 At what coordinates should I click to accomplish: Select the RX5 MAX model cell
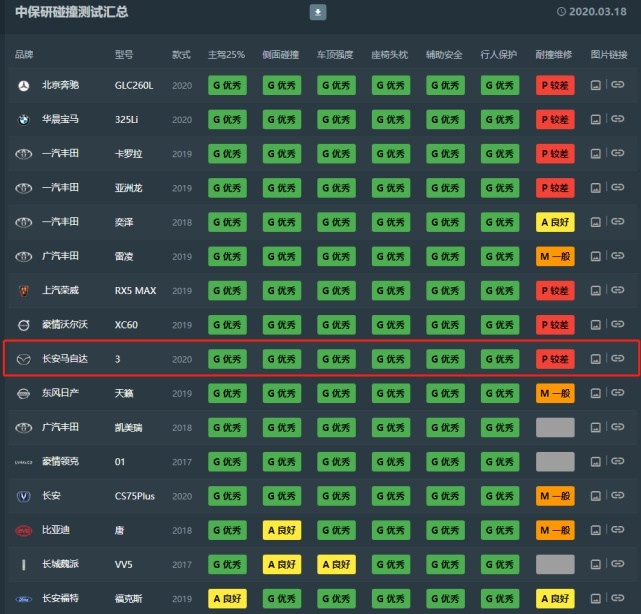click(135, 291)
